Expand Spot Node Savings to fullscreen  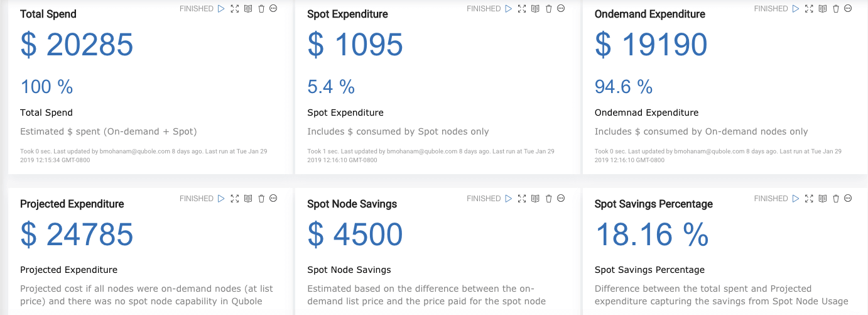coord(521,199)
